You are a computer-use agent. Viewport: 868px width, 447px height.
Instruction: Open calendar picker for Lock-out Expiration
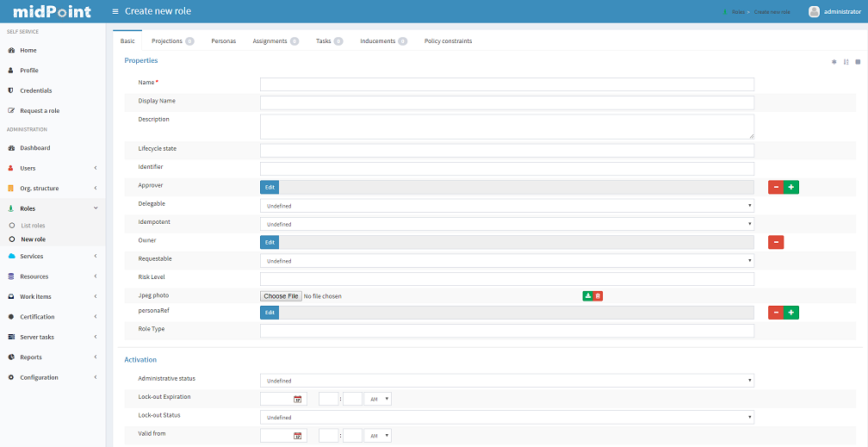pyautogui.click(x=298, y=400)
